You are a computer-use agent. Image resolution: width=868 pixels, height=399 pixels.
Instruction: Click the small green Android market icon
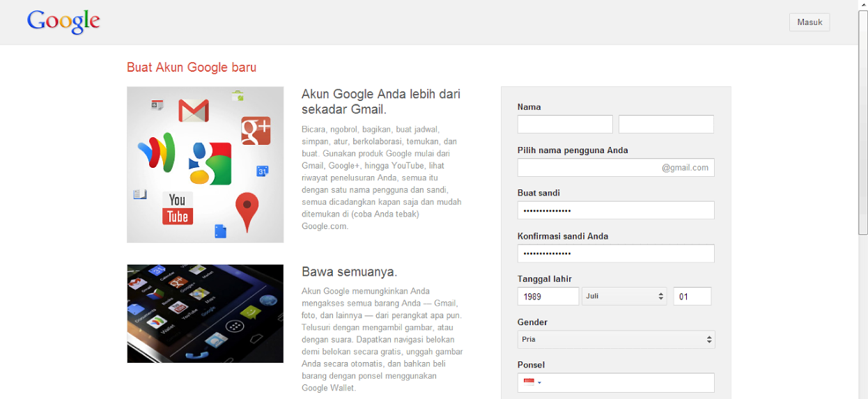click(238, 95)
